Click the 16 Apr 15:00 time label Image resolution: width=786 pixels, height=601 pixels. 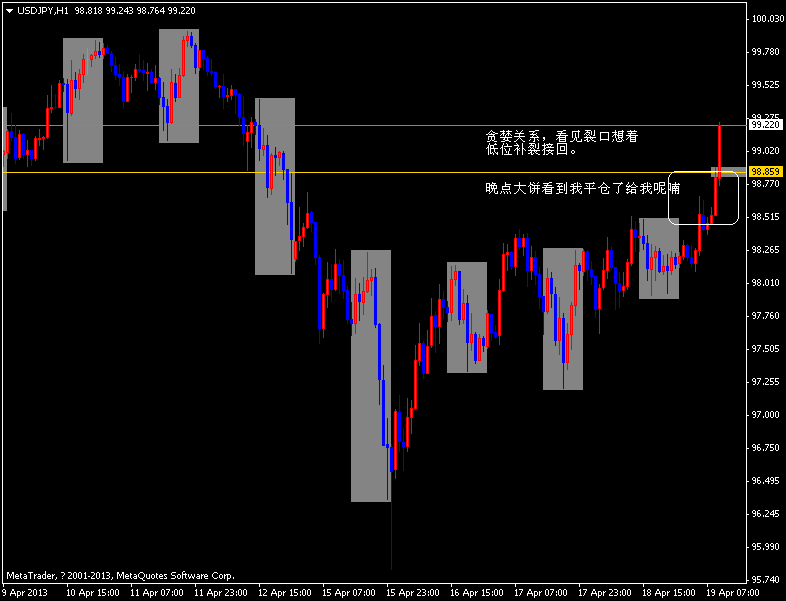point(477,592)
